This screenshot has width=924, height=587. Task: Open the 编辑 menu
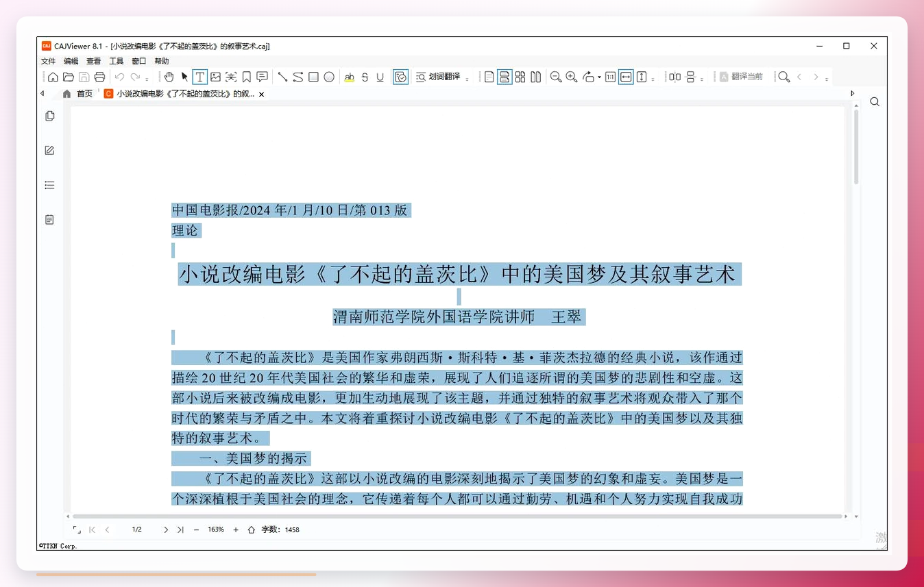pos(71,61)
